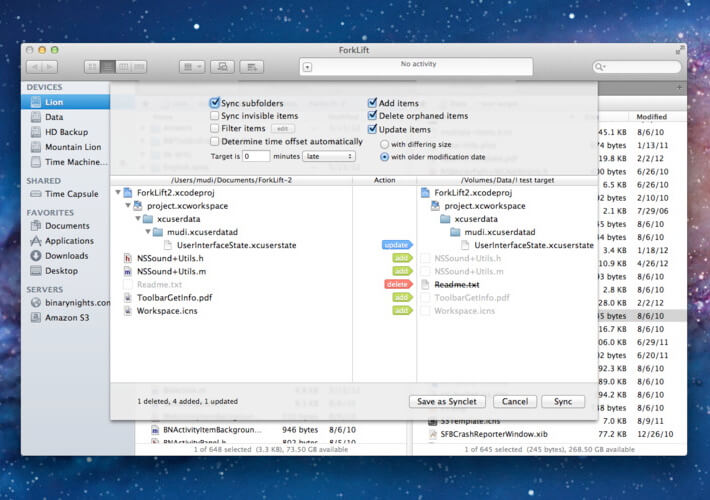Click the fullscreen arrows in the title bar

coord(678,50)
